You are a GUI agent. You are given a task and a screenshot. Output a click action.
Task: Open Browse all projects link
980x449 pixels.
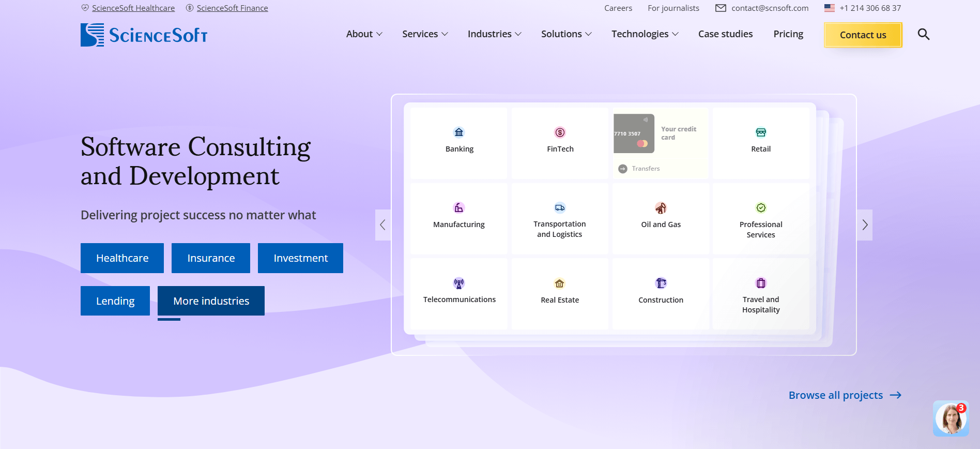click(836, 395)
